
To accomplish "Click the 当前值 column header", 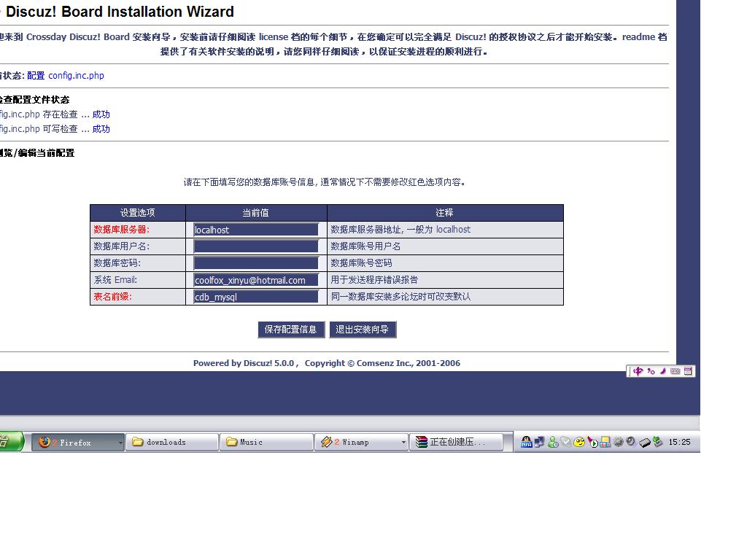I will (256, 213).
